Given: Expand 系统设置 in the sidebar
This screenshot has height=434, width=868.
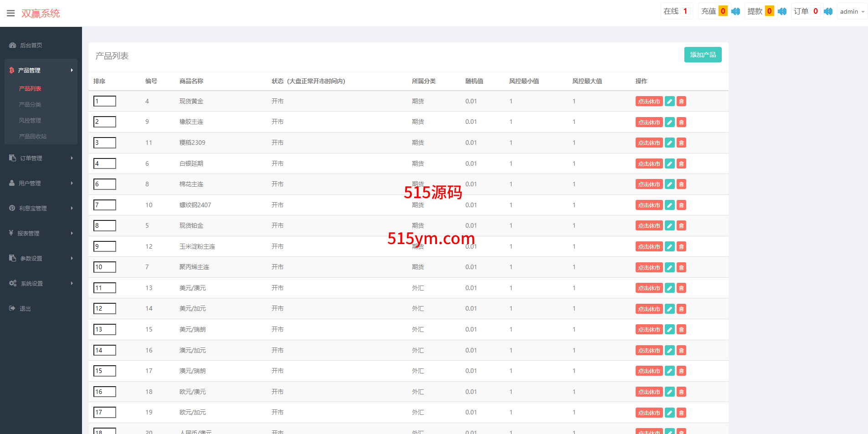Looking at the screenshot, I should click(41, 283).
